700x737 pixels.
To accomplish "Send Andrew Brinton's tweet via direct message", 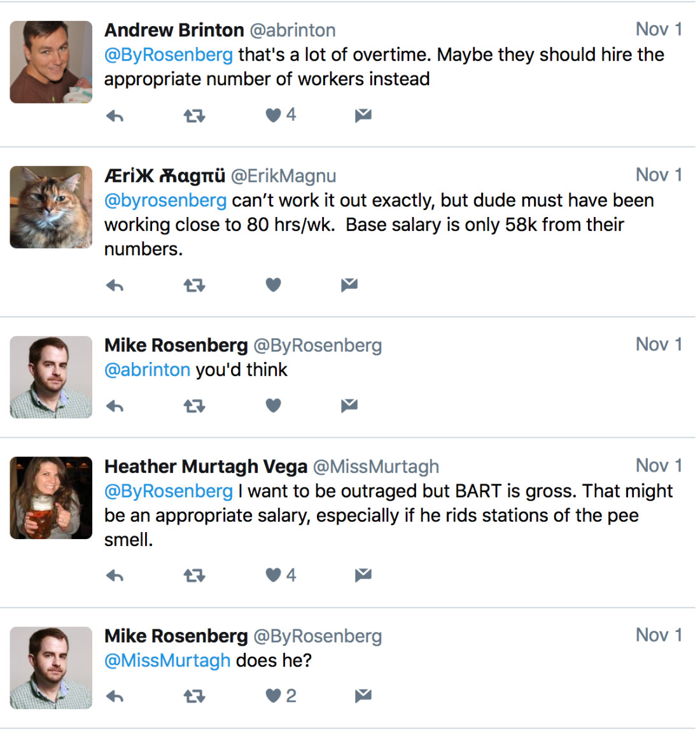I will 363,115.
